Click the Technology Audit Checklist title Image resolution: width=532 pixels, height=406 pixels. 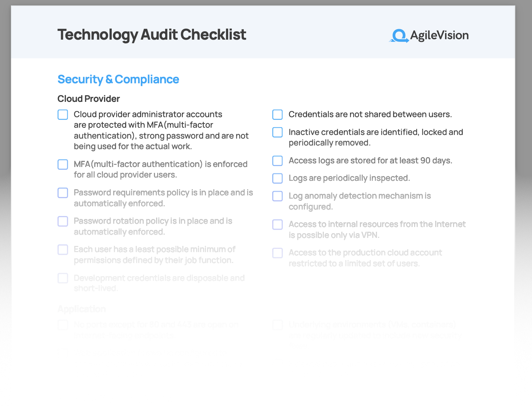pos(152,35)
